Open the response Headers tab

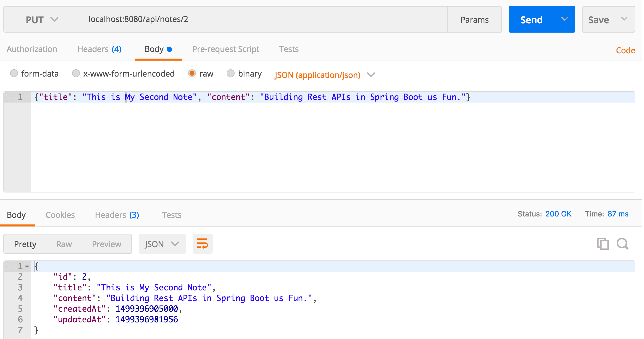point(116,215)
